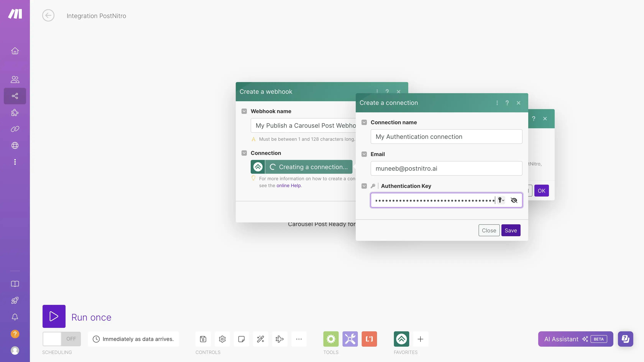Click the link/connections icon in sidebar
Viewport: 644px width, 362px height.
pos(15,129)
